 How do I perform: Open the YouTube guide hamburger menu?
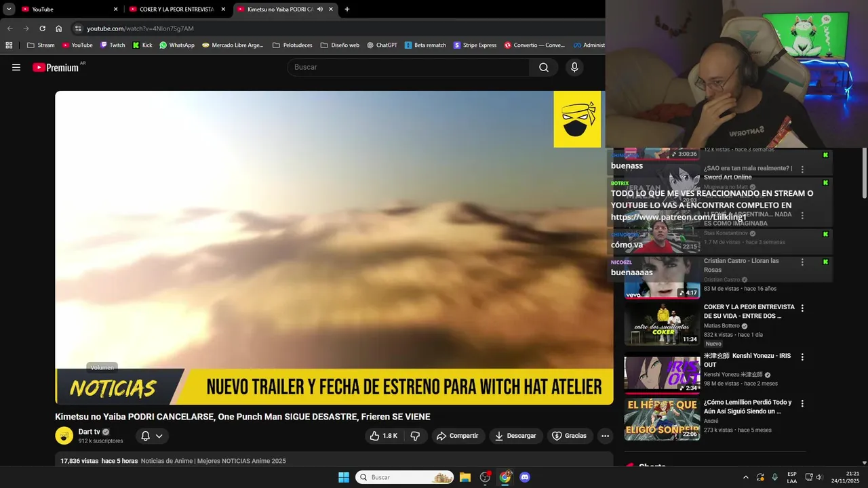[x=16, y=67]
